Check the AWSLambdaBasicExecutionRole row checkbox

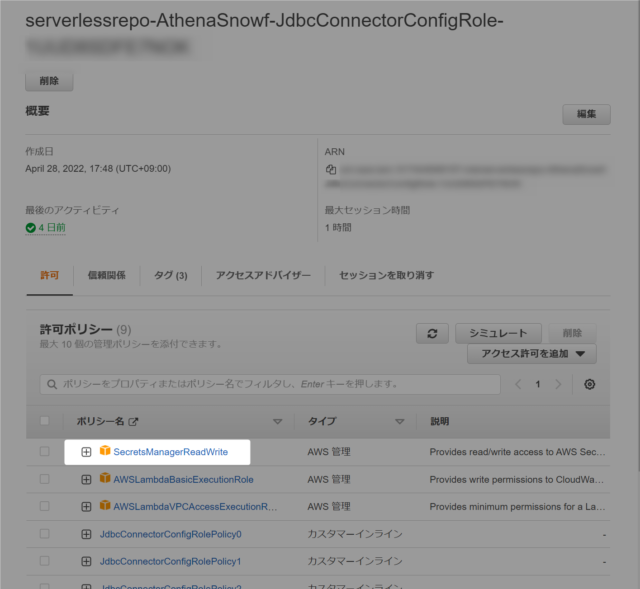tap(44, 479)
